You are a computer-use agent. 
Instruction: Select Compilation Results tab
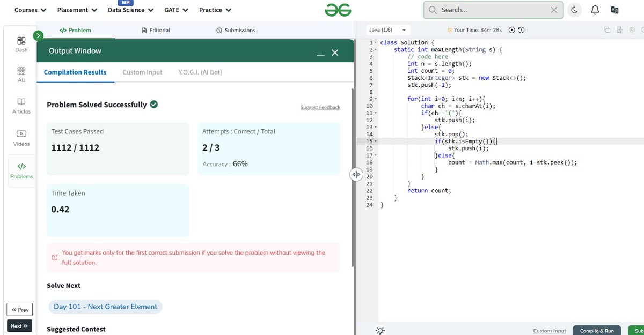coord(75,72)
